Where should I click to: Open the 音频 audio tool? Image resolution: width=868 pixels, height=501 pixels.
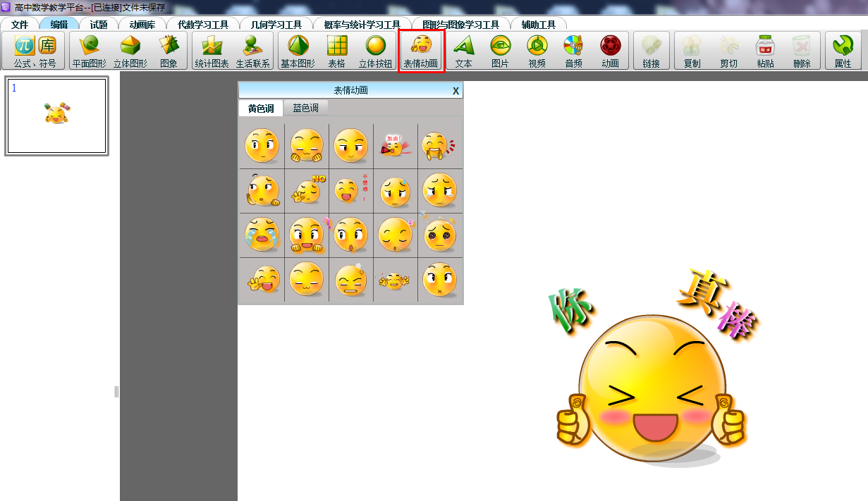[x=573, y=51]
